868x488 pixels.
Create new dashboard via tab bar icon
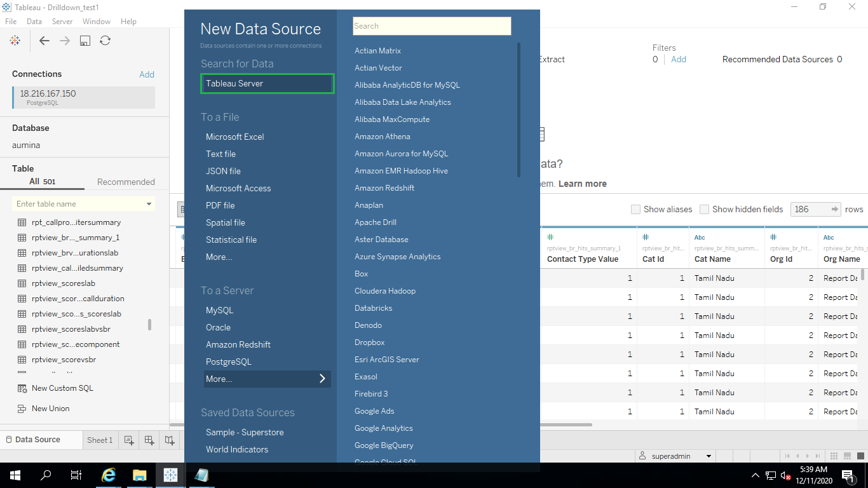tap(149, 440)
